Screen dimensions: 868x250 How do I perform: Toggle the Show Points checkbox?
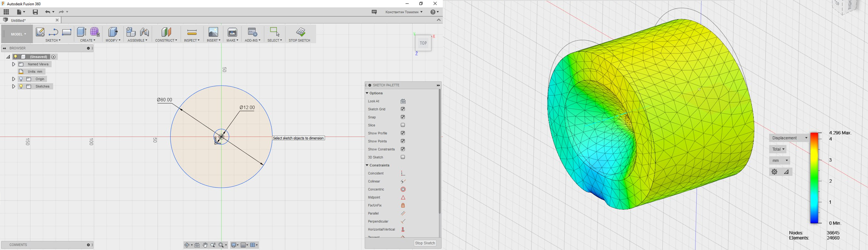point(403,141)
